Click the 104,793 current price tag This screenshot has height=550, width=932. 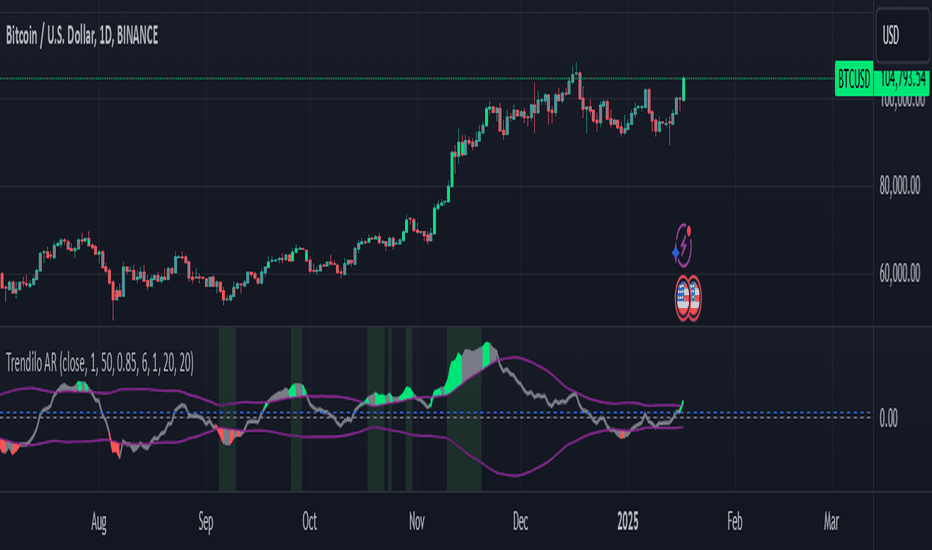point(902,78)
